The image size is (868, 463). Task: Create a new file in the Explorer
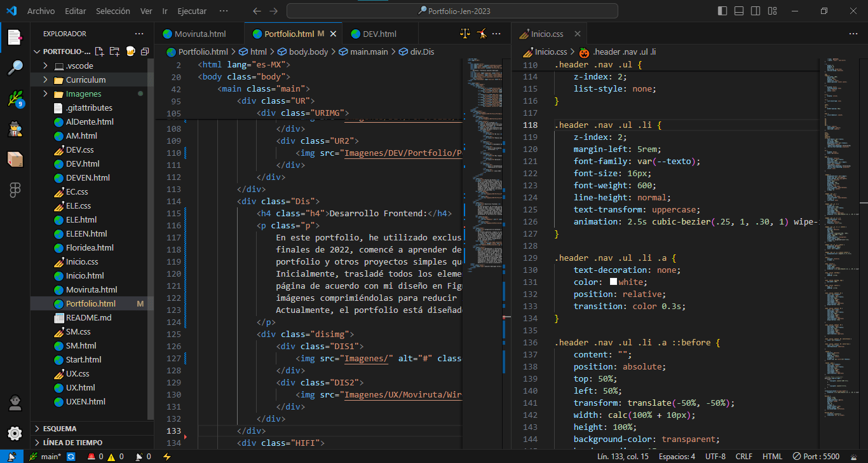click(x=98, y=52)
